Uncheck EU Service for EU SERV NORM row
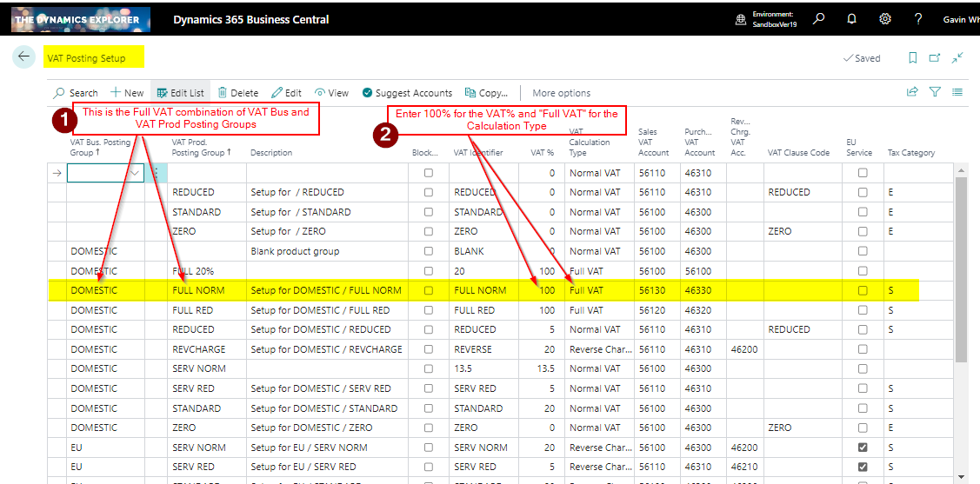 (863, 448)
